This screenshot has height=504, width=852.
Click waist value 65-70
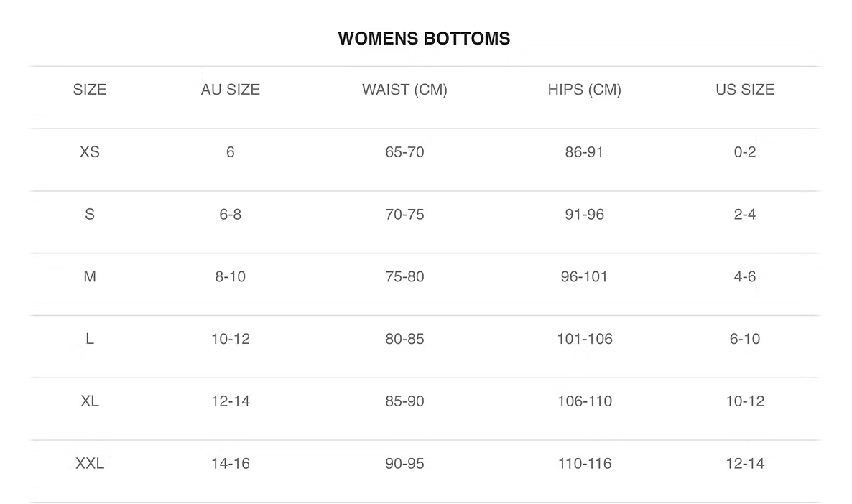point(405,152)
